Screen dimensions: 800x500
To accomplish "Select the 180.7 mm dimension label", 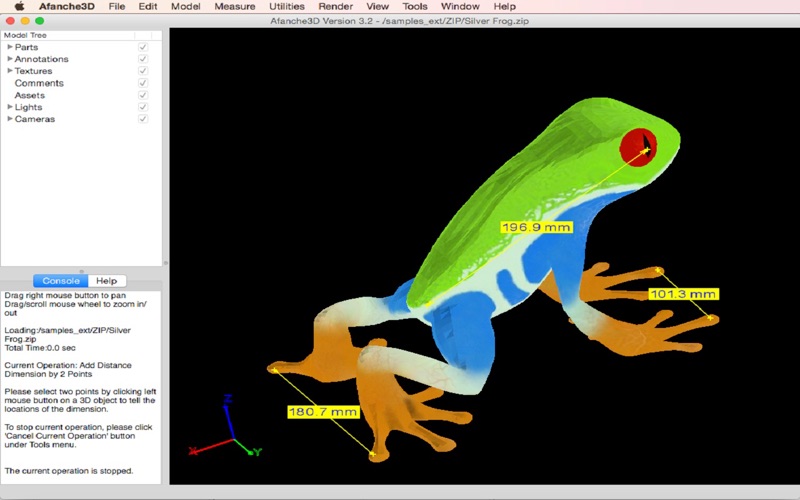I will [x=323, y=412].
